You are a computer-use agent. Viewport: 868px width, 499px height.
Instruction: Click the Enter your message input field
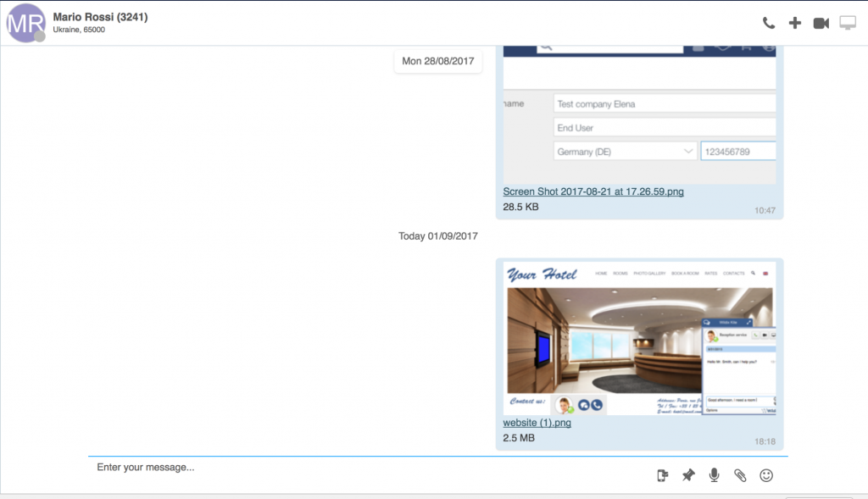[364, 467]
